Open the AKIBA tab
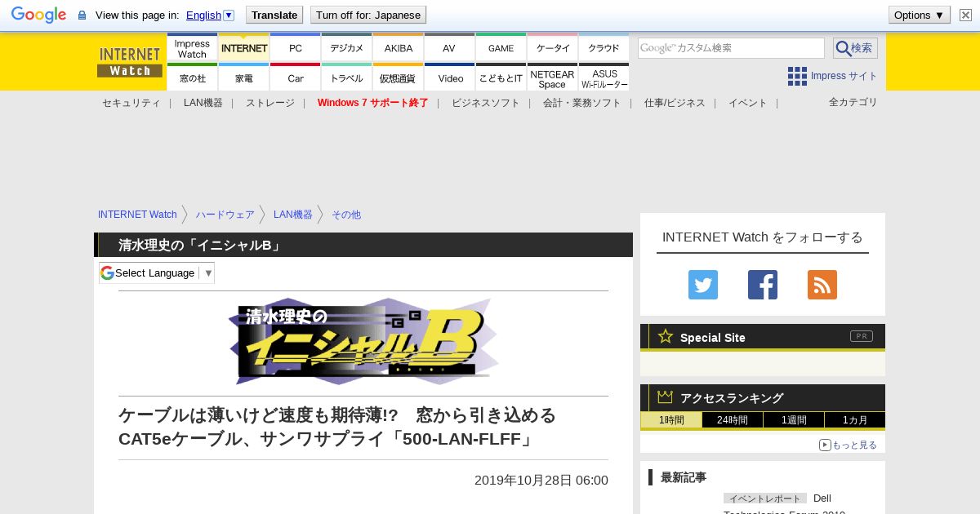The height and width of the screenshot is (514, 980). click(399, 48)
